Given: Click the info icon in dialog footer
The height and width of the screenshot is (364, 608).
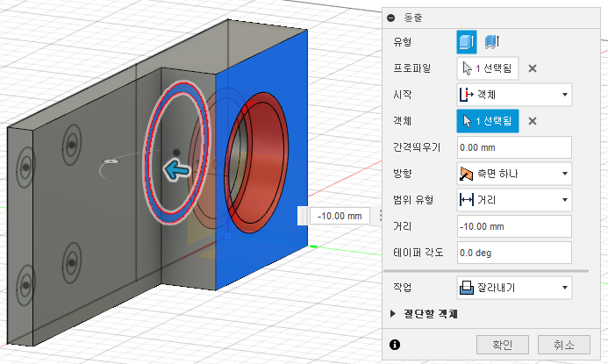Looking at the screenshot, I should [395, 345].
